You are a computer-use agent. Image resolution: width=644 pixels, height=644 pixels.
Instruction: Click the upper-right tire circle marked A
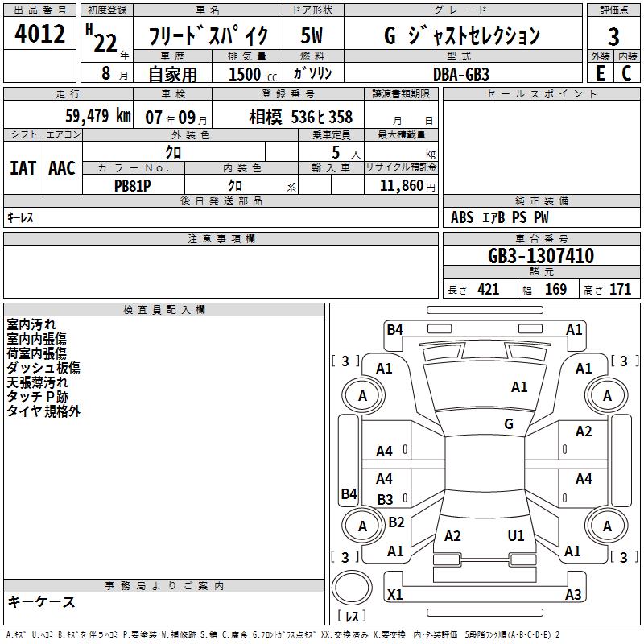coord(607,395)
